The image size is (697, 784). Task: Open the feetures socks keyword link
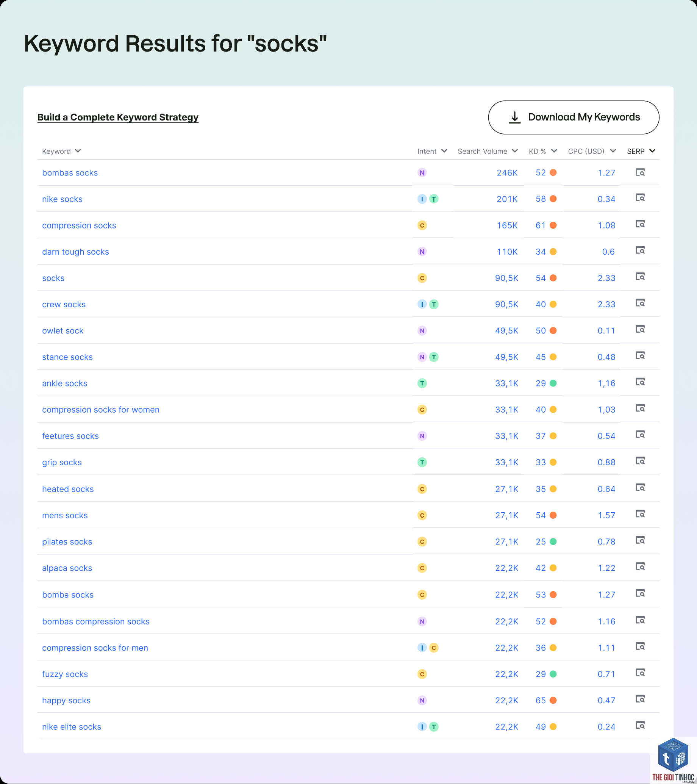(x=70, y=436)
